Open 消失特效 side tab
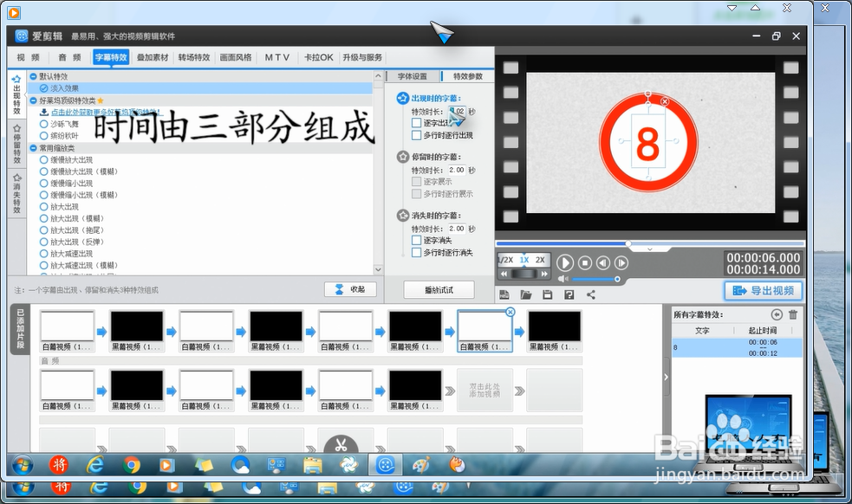The height and width of the screenshot is (504, 852). pos(16,193)
